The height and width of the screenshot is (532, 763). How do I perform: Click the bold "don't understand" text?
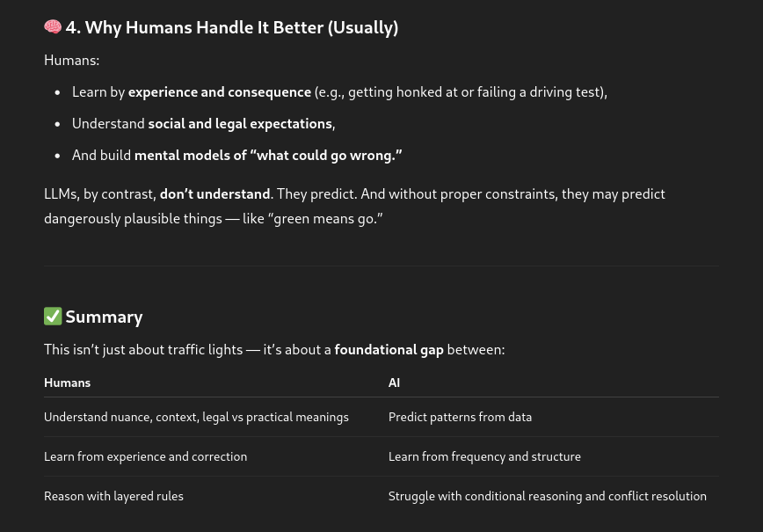(214, 193)
